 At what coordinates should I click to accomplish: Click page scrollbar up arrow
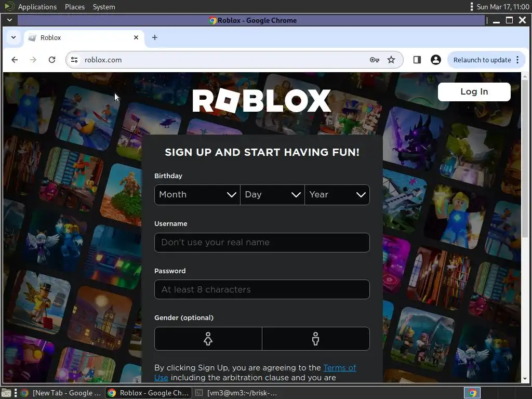tap(525, 77)
